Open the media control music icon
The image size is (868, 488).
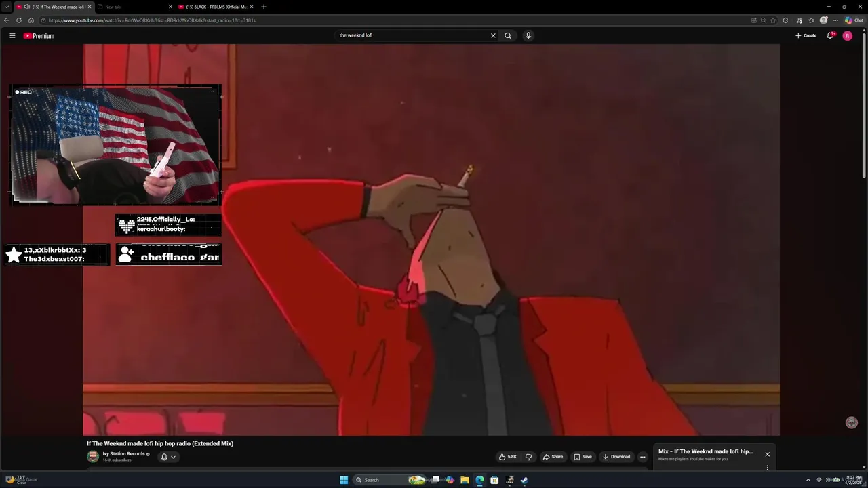pyautogui.click(x=800, y=20)
